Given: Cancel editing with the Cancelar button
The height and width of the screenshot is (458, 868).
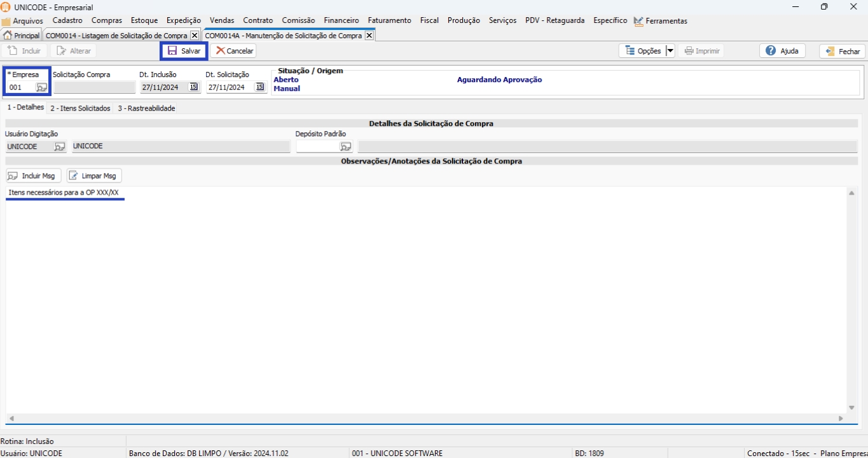Looking at the screenshot, I should (x=233, y=51).
